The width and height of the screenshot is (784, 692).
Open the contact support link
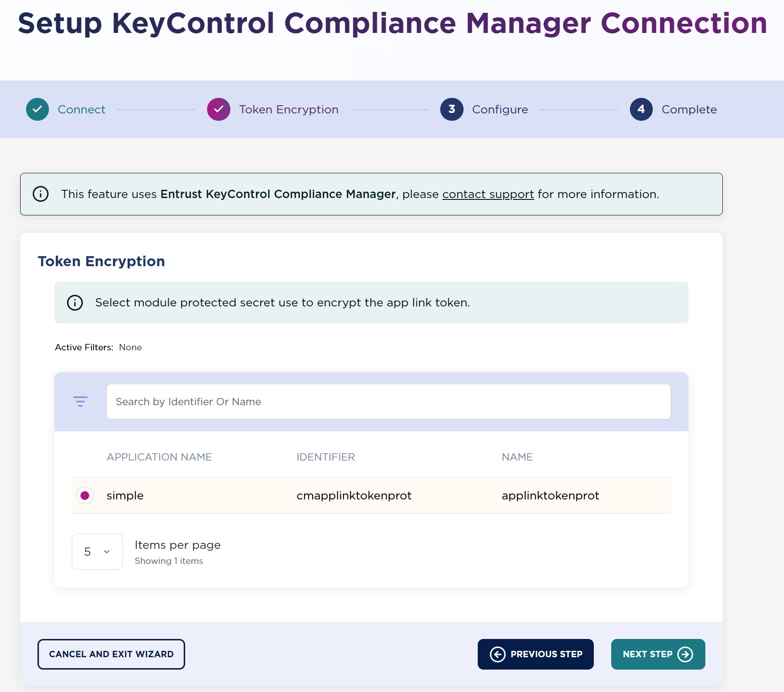488,194
